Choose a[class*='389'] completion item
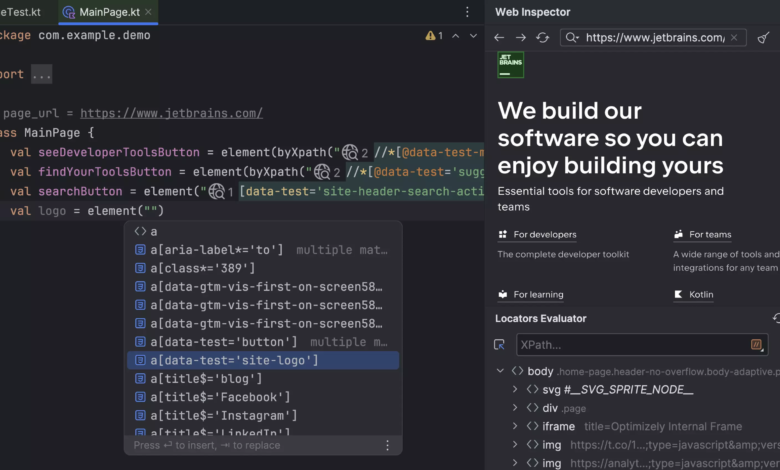Screen dimensions: 780x470 [x=263, y=269]
